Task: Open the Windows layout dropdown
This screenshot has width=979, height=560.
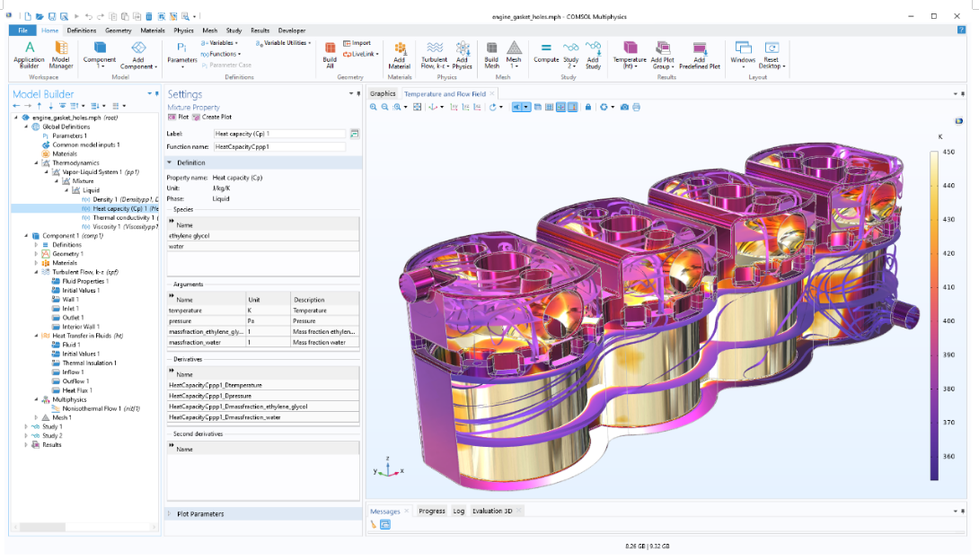Action: 743,55
